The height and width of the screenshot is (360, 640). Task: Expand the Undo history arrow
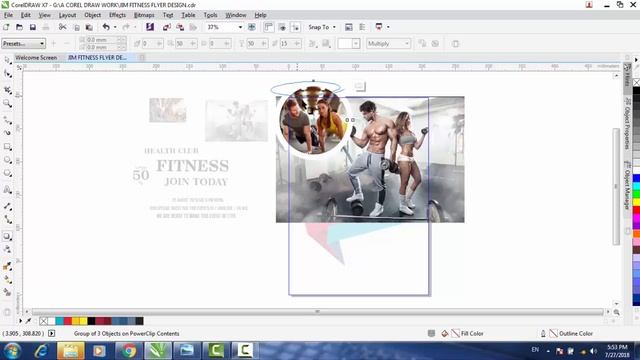click(x=115, y=27)
